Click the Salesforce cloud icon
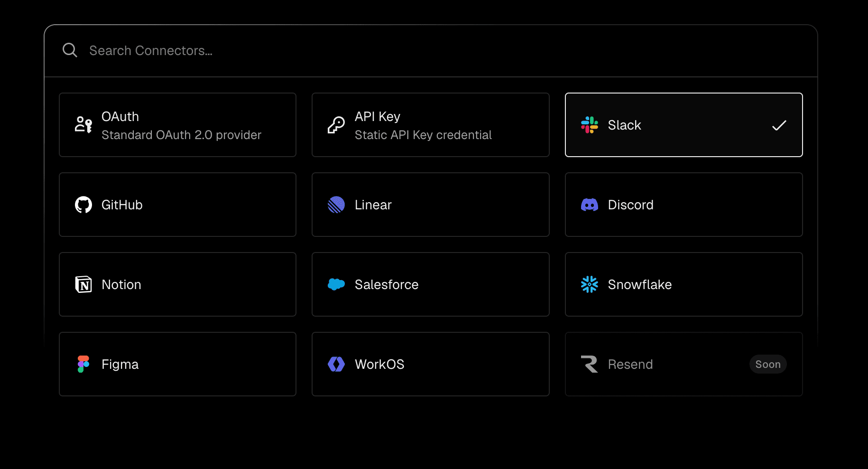This screenshot has width=868, height=469. pos(336,284)
